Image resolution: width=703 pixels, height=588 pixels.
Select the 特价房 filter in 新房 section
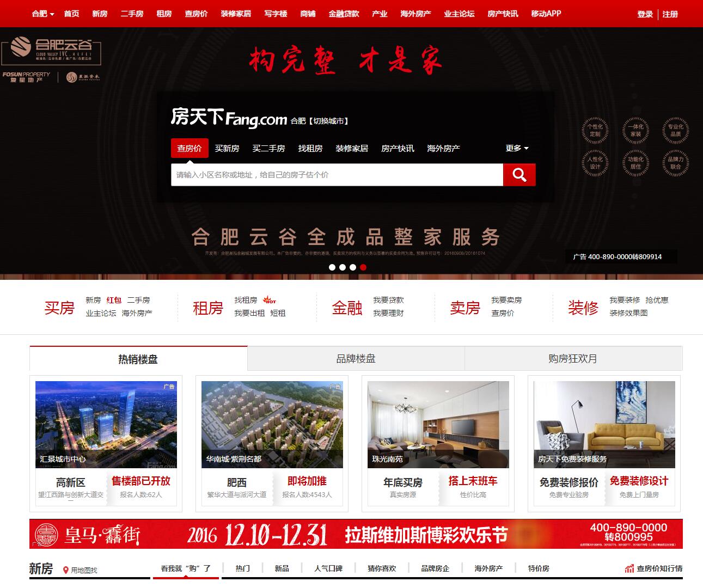click(x=539, y=568)
